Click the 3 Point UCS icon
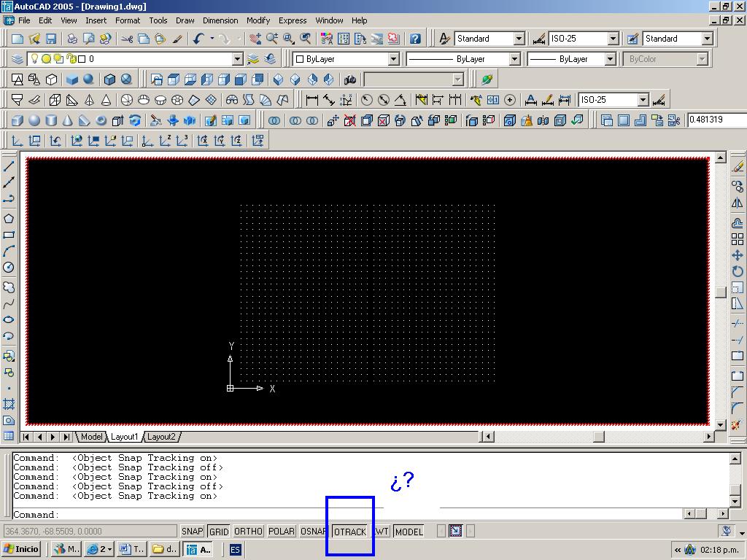This screenshot has width=747, height=560. pyautogui.click(x=182, y=141)
